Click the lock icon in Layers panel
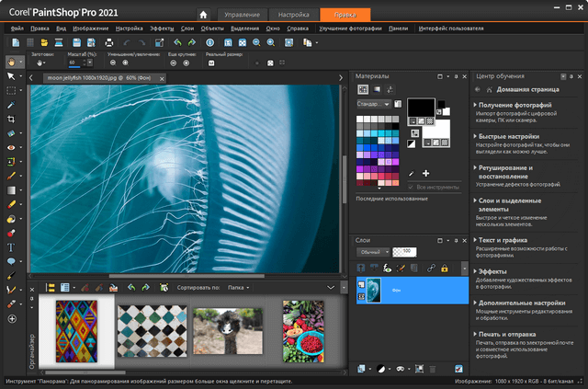The height and width of the screenshot is (389, 588). 444,268
